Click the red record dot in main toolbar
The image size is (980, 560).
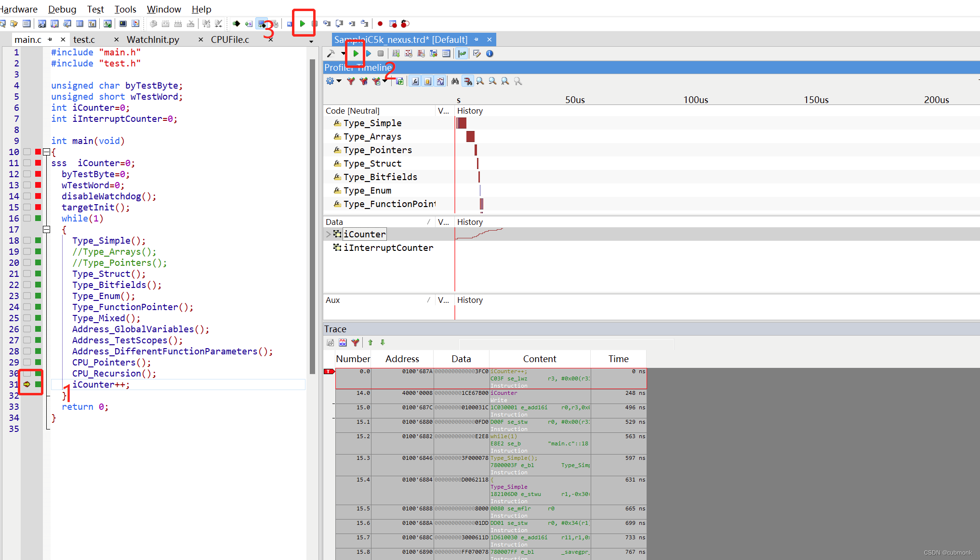pyautogui.click(x=380, y=24)
